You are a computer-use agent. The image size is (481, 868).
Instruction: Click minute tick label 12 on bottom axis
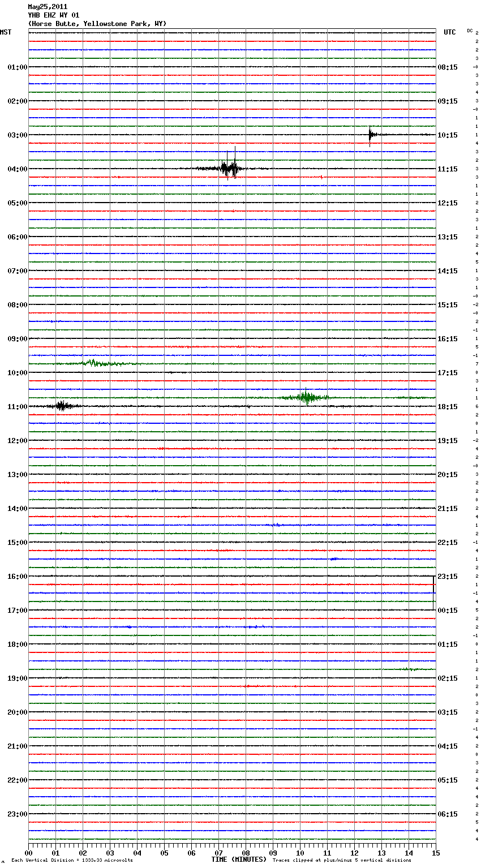point(354,853)
